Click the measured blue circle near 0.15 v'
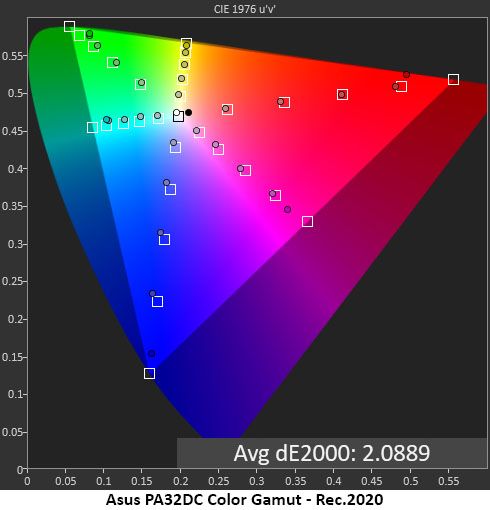 point(152,353)
